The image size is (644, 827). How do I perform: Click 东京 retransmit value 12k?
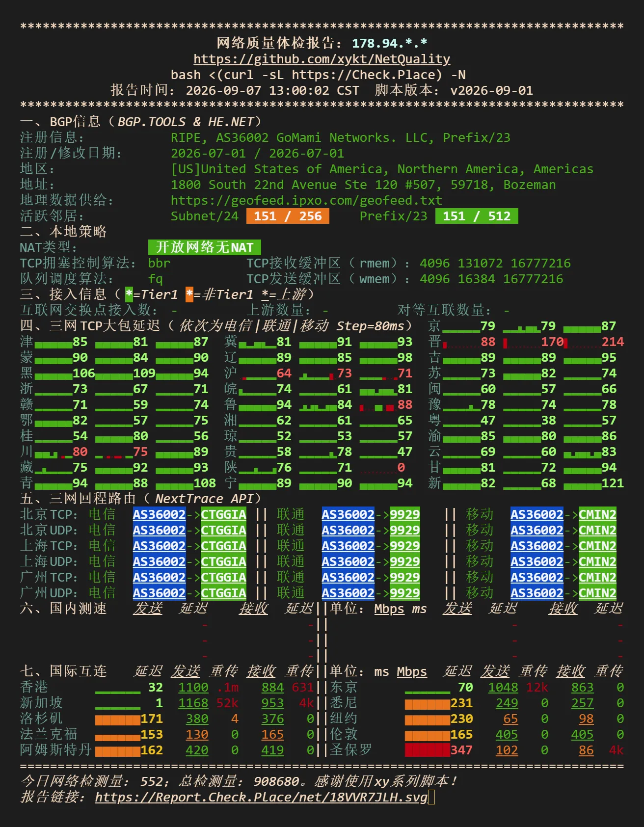click(537, 687)
